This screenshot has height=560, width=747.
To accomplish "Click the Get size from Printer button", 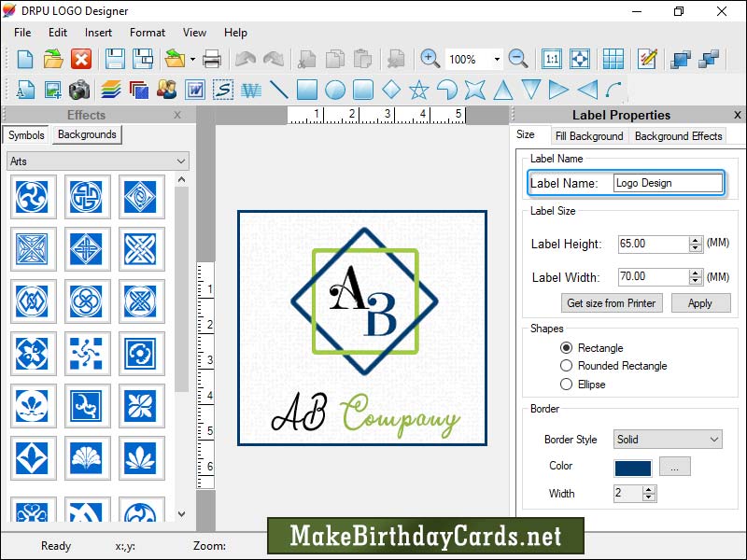I will coord(611,303).
